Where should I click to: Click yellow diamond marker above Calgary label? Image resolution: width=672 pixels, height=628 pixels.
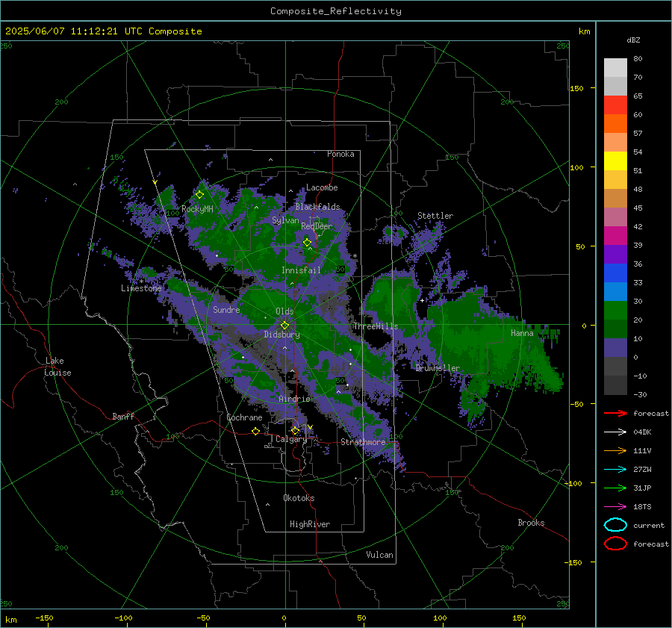(x=295, y=430)
